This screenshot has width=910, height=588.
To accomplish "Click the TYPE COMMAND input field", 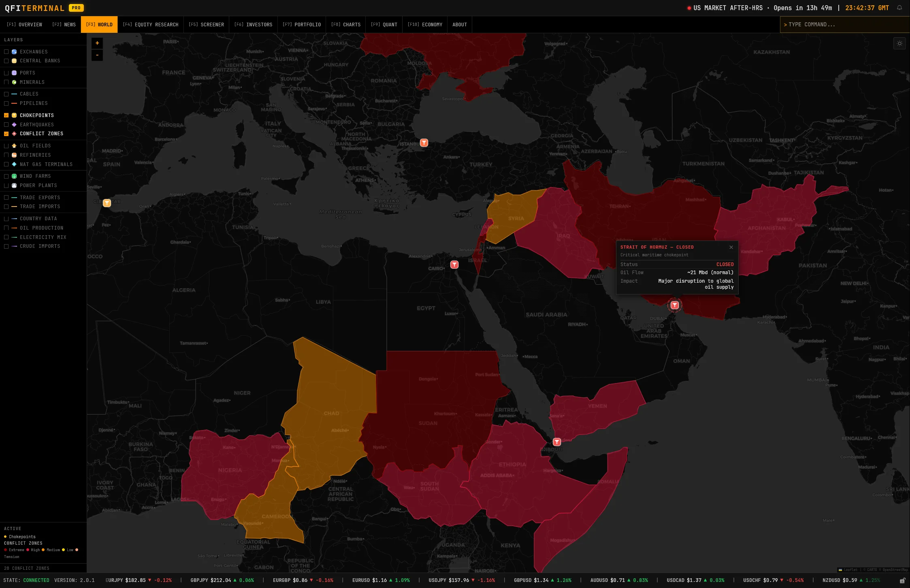I will coord(844,24).
